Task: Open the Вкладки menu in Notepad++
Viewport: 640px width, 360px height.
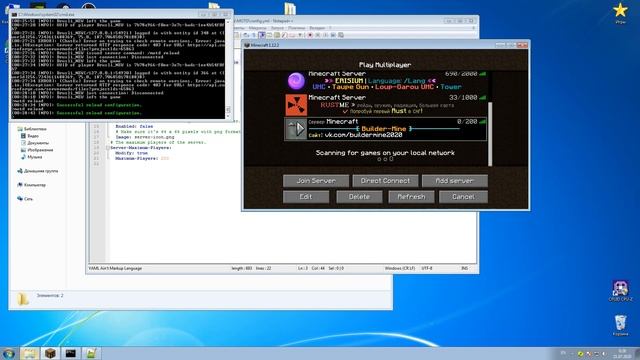Action: click(317, 28)
